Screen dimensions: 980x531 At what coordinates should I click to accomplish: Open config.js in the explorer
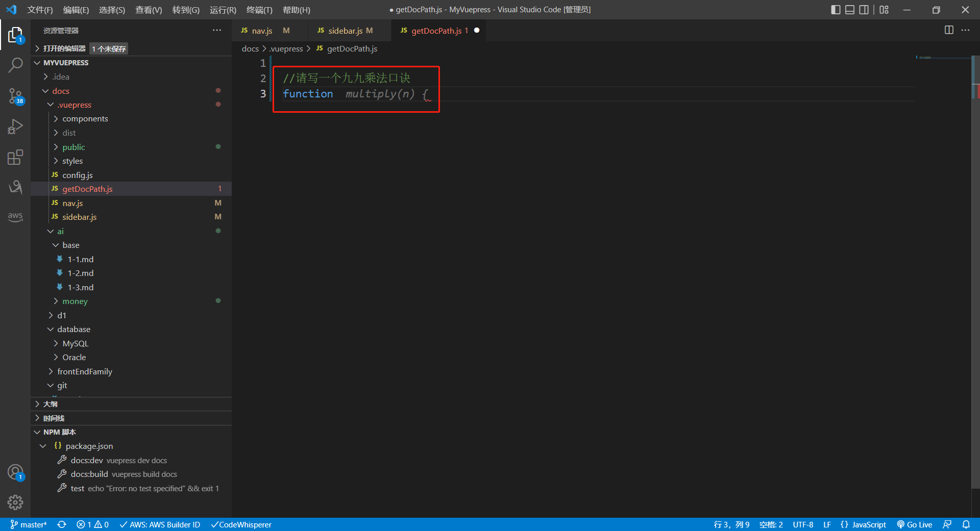click(x=78, y=175)
